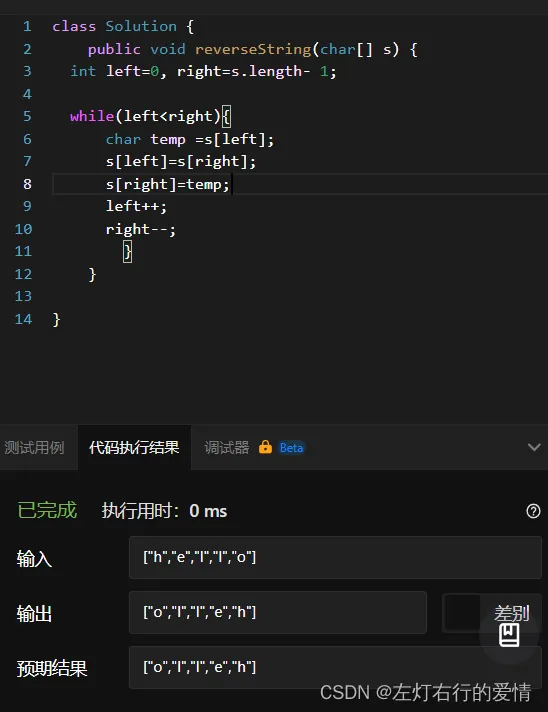
Task: Switch to the 测试用例 tab
Action: click(35, 448)
